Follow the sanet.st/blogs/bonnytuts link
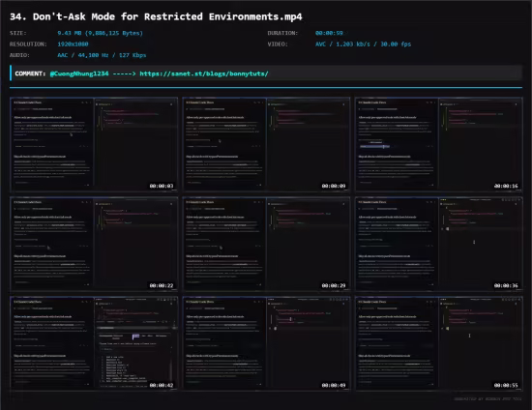The image size is (532, 410). click(x=204, y=73)
